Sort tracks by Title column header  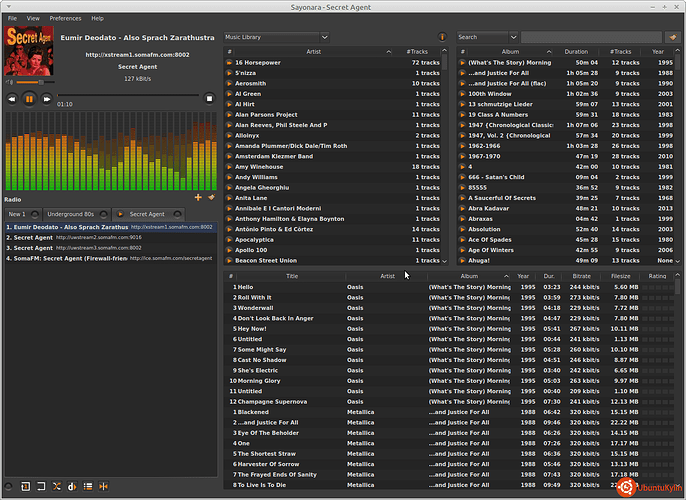pyautogui.click(x=292, y=276)
